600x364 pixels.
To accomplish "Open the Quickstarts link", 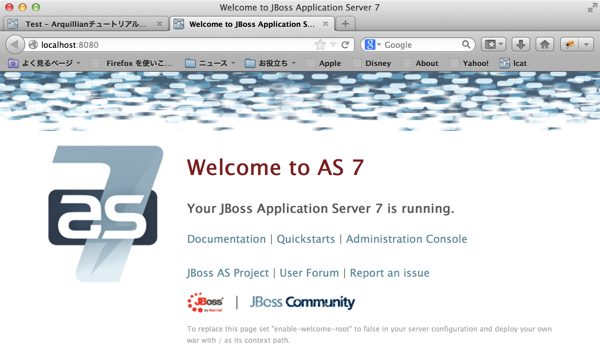I will pos(306,239).
